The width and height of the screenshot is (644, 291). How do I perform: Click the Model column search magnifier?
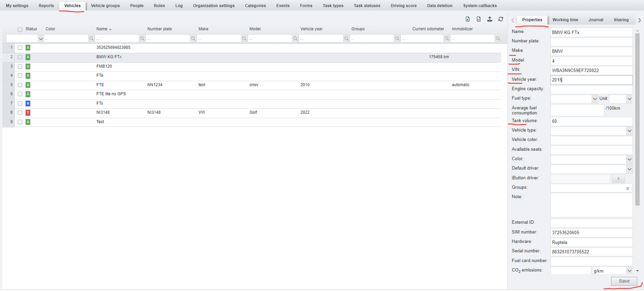[295, 38]
